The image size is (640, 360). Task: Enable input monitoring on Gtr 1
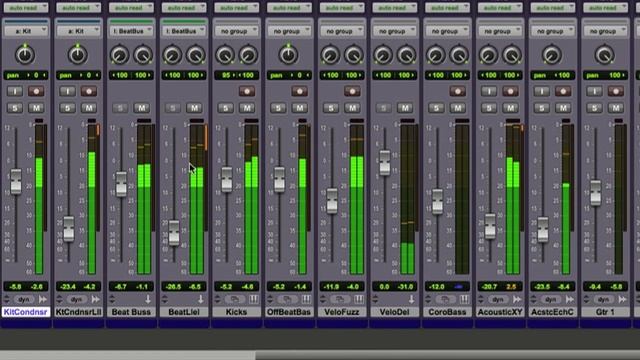pyautogui.click(x=594, y=91)
